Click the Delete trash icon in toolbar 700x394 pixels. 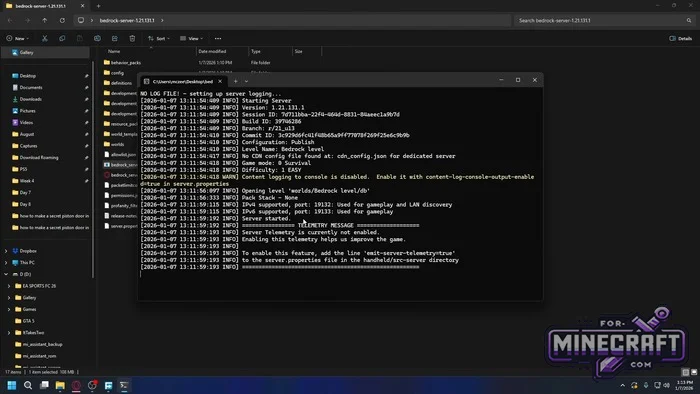click(x=132, y=38)
